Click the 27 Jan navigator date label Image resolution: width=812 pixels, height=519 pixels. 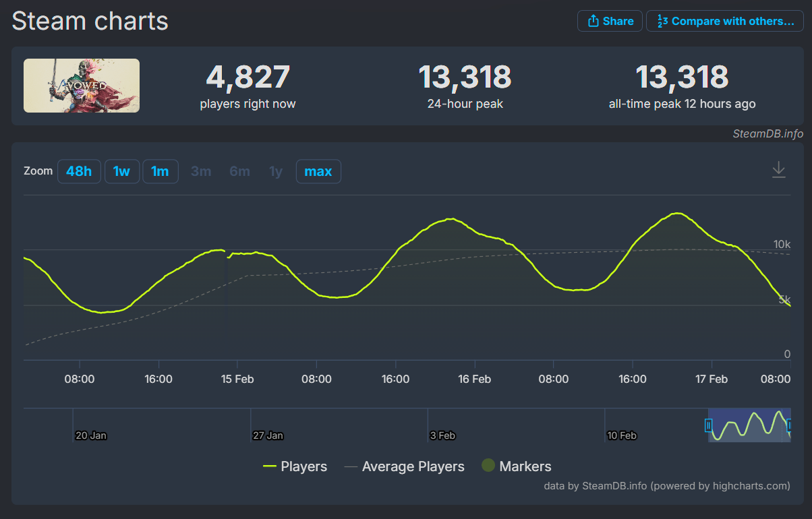tap(268, 435)
